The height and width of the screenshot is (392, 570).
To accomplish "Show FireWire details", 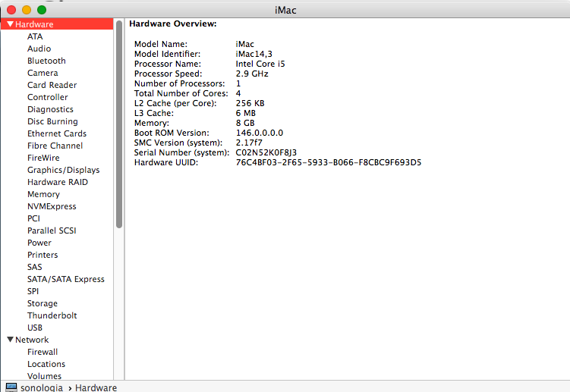I will coord(43,158).
